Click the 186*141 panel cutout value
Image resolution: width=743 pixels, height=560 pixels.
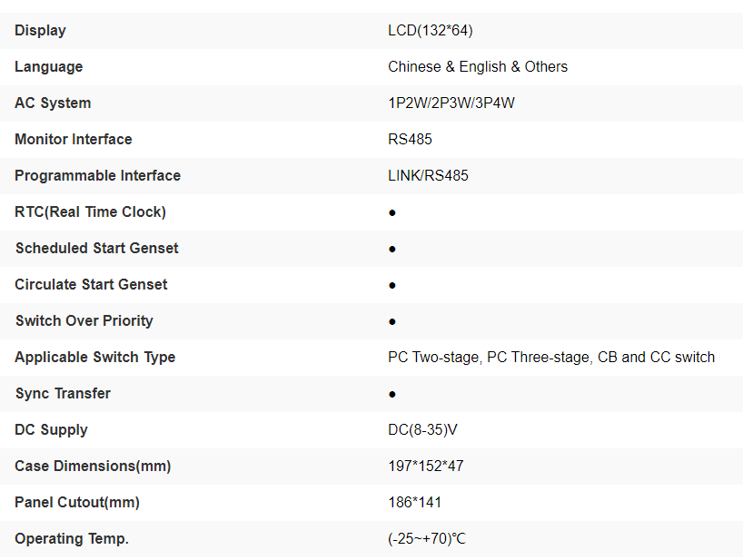tap(414, 503)
